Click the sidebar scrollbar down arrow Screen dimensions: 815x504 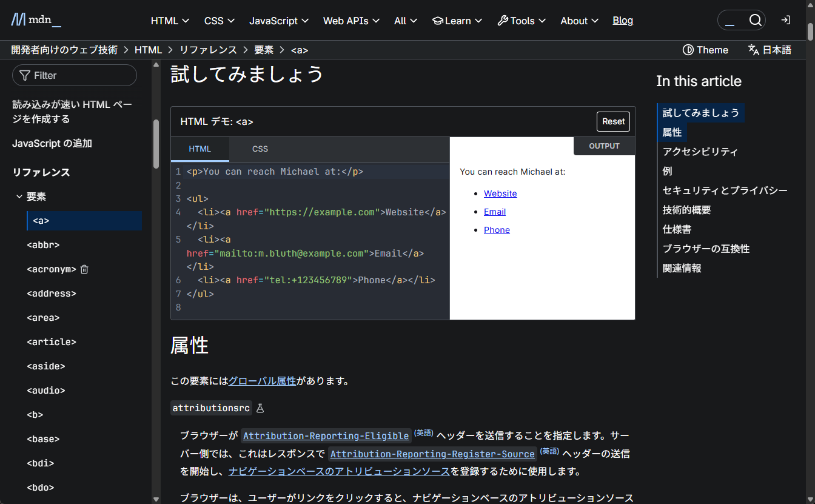point(156,499)
